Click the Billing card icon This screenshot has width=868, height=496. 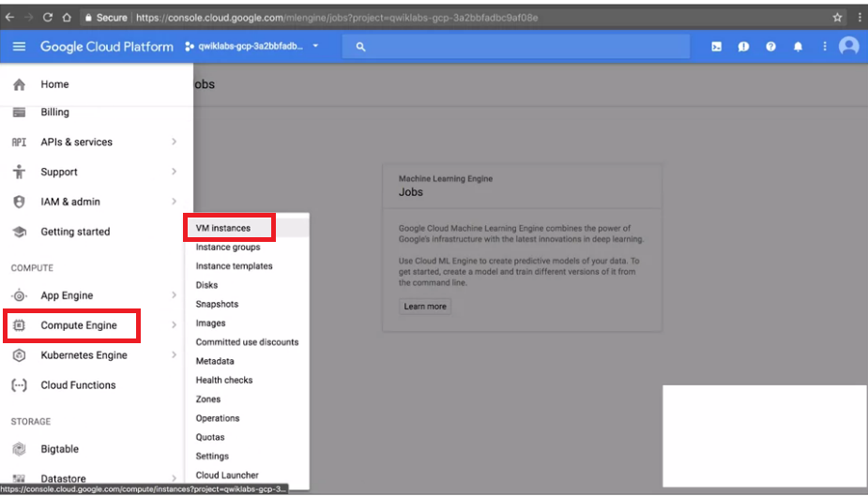pos(19,113)
